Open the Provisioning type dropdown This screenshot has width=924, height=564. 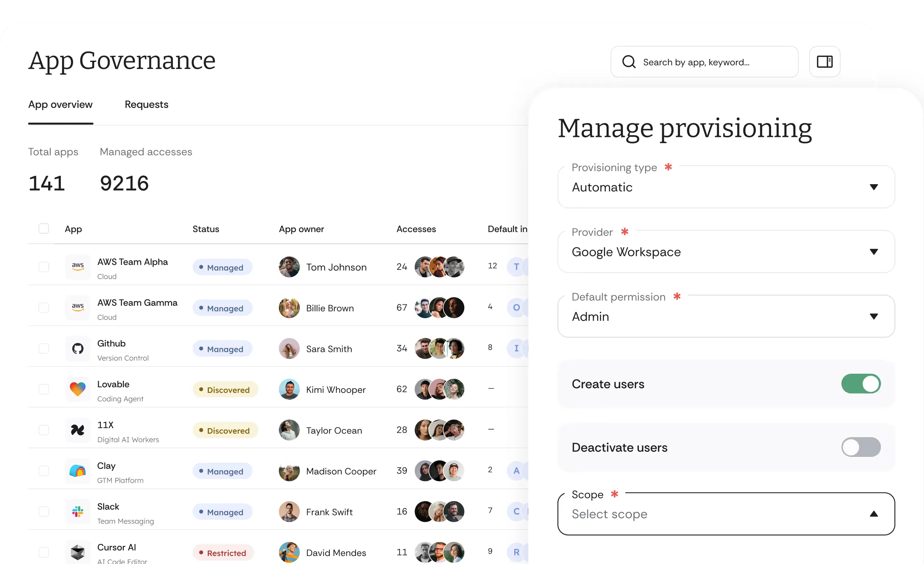(x=874, y=187)
